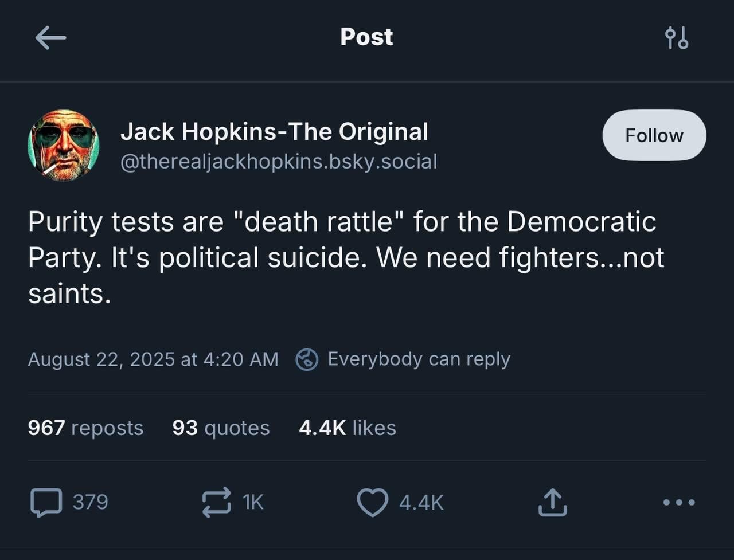Click the August 22, 2025 timestamp
The image size is (734, 560).
click(153, 359)
